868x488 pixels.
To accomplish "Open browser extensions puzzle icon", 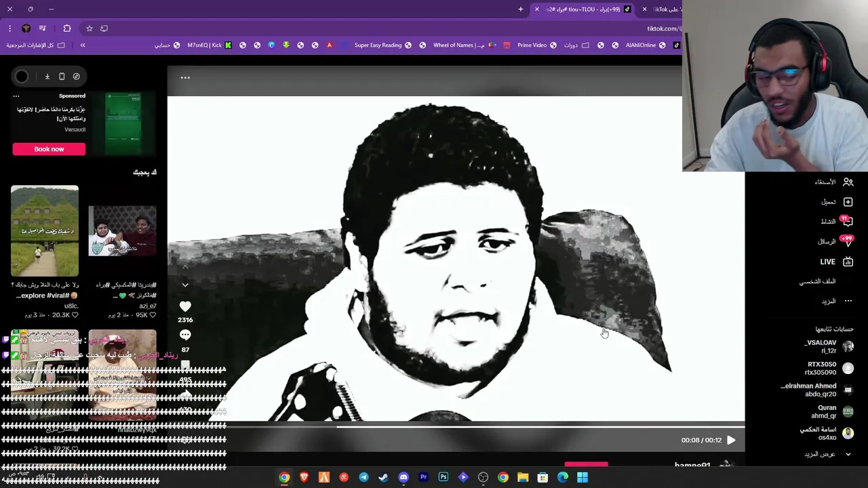I will pyautogui.click(x=66, y=28).
